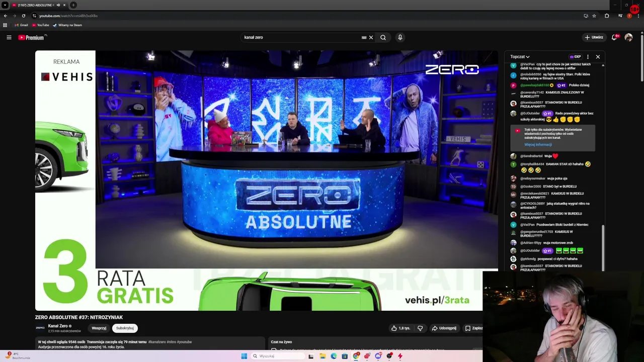Screen dimensions: 644x362
Task: Click the install/cast icon in address bar
Action: 586,16
